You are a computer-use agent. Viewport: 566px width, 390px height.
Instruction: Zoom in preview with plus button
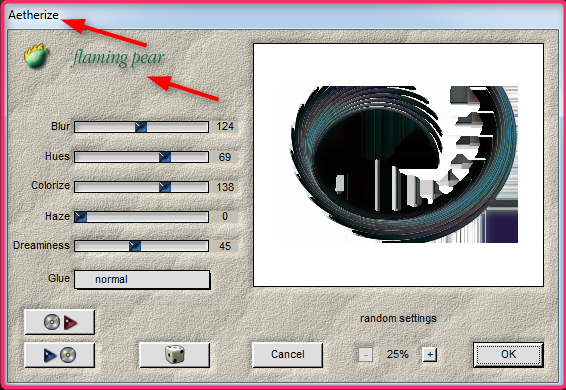click(x=430, y=355)
